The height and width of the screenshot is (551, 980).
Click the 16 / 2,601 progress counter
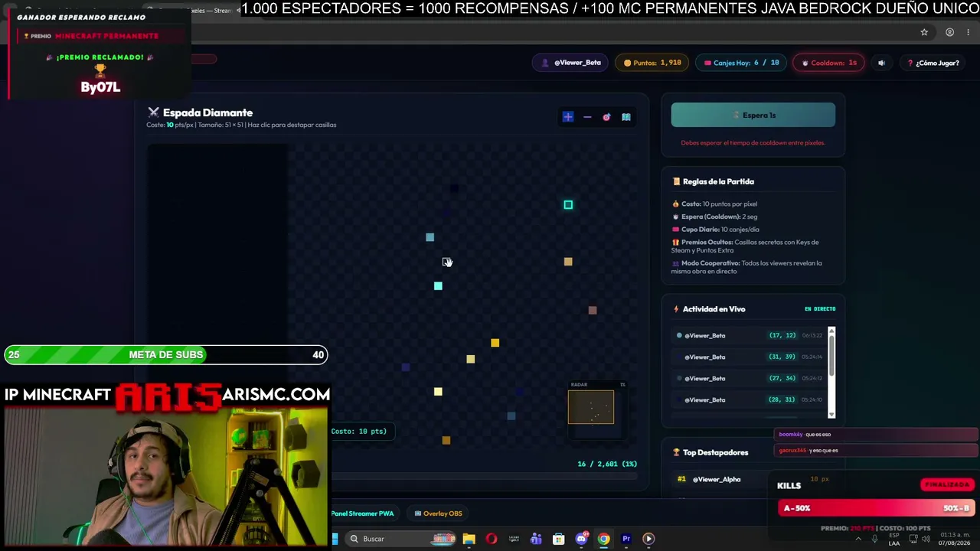(607, 464)
